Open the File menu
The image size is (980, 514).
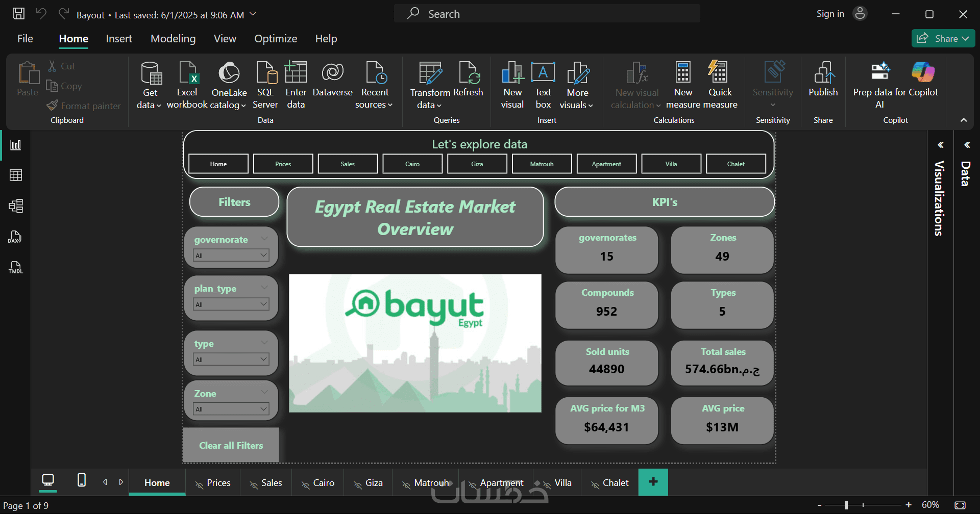[25, 39]
